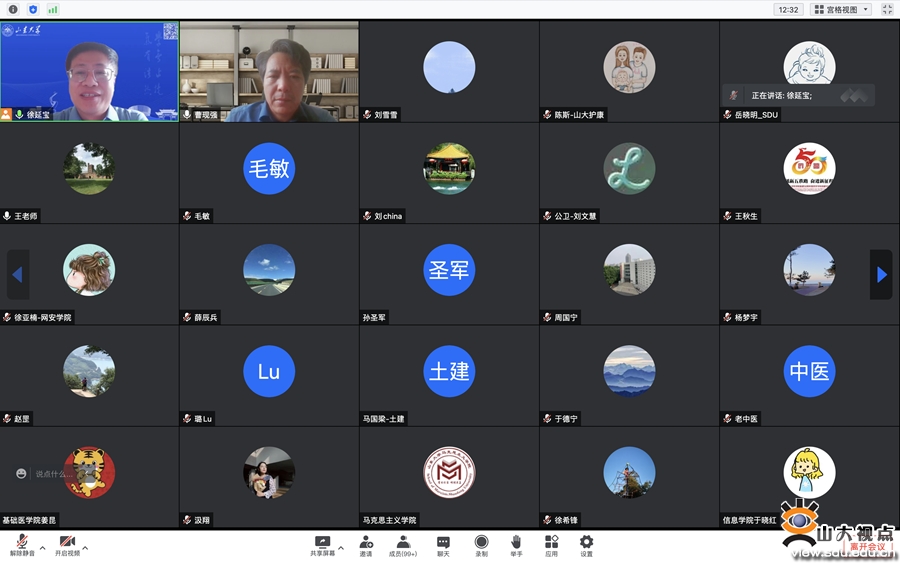Viewport: 900px width, 563px height.
Task: Open Settings (设置) gear icon
Action: pos(586,543)
